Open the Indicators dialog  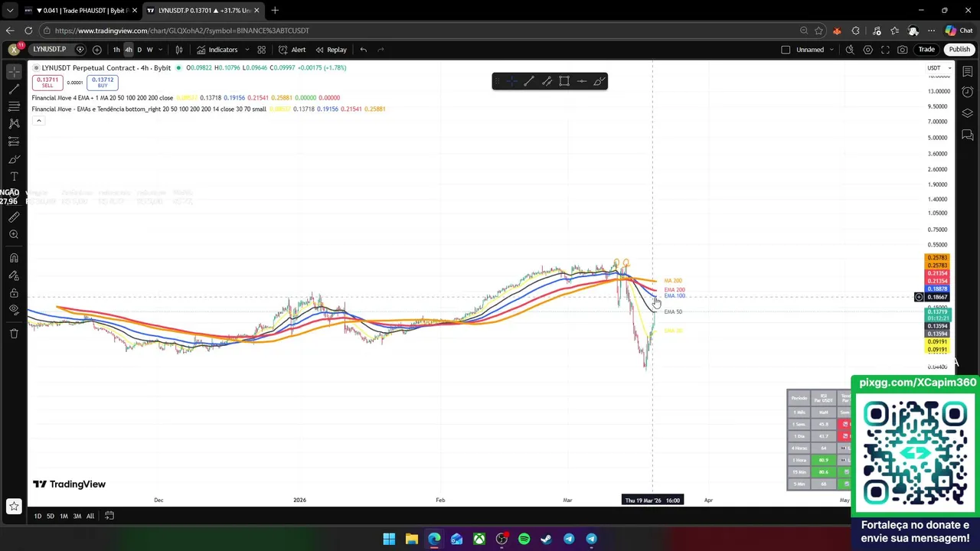pyautogui.click(x=217, y=50)
